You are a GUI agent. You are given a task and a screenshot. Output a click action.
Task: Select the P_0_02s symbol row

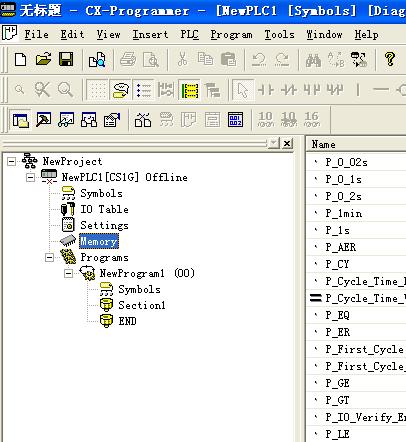click(x=356, y=162)
